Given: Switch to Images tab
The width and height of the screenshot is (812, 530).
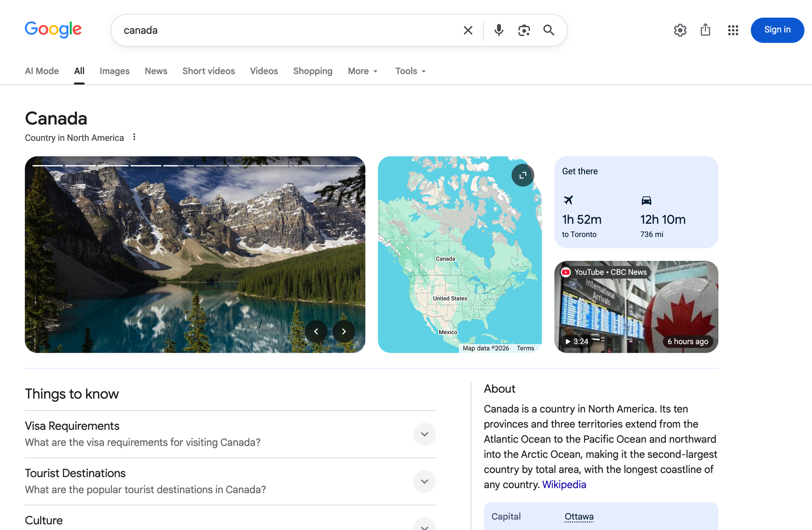Looking at the screenshot, I should click(114, 71).
